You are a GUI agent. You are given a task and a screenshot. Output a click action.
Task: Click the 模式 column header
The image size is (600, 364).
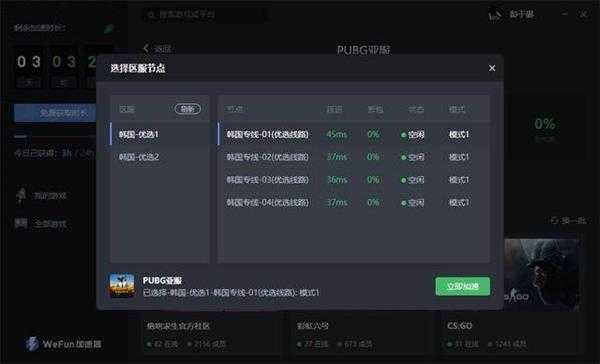457,109
